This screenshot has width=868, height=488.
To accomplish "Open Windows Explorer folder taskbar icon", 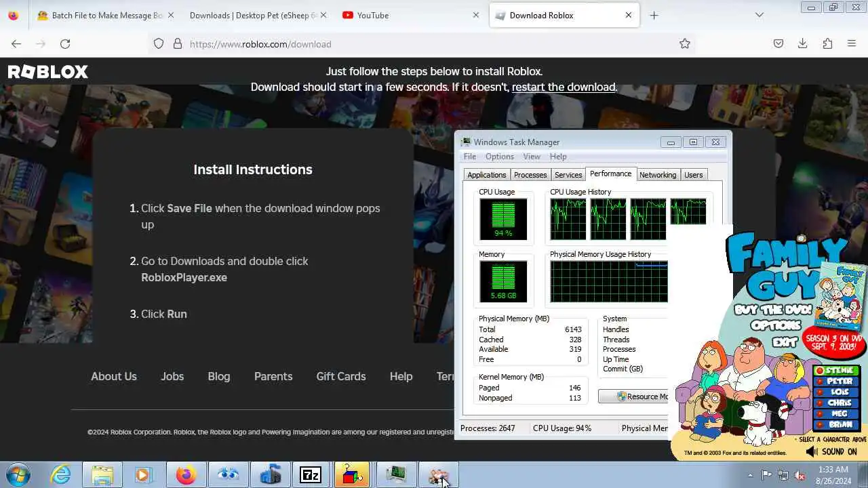I will [102, 475].
